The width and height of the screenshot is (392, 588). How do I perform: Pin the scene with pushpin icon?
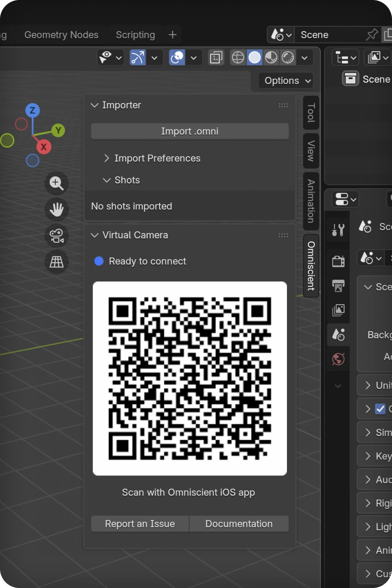[372, 35]
